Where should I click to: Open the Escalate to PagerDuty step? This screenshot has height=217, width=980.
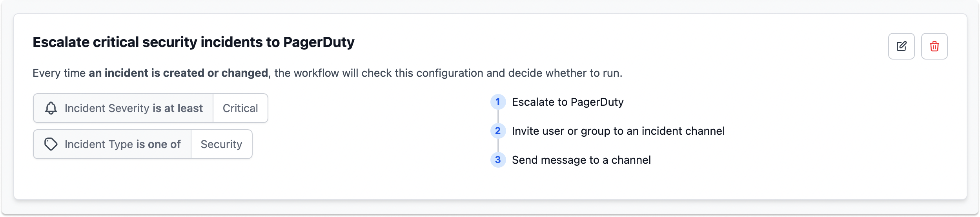(568, 102)
